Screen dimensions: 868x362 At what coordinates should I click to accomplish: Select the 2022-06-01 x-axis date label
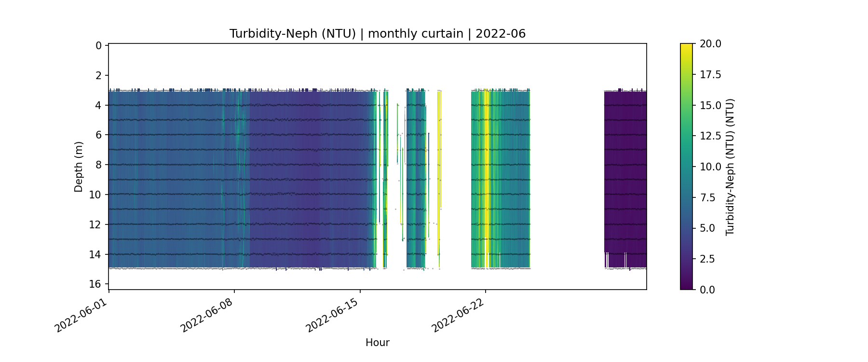point(82,315)
